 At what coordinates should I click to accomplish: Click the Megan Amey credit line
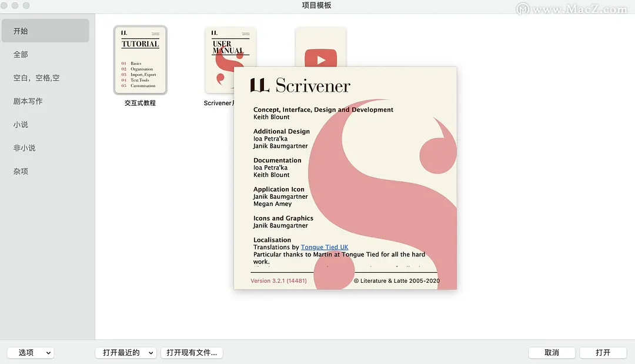[273, 203]
